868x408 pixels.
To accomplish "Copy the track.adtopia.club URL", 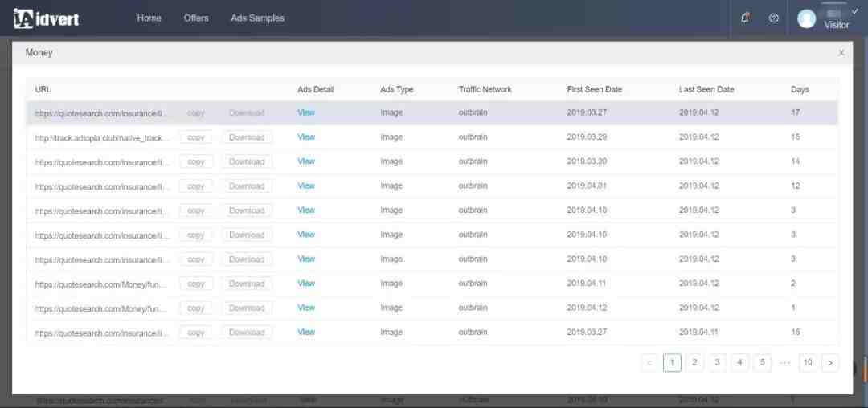I will [196, 137].
